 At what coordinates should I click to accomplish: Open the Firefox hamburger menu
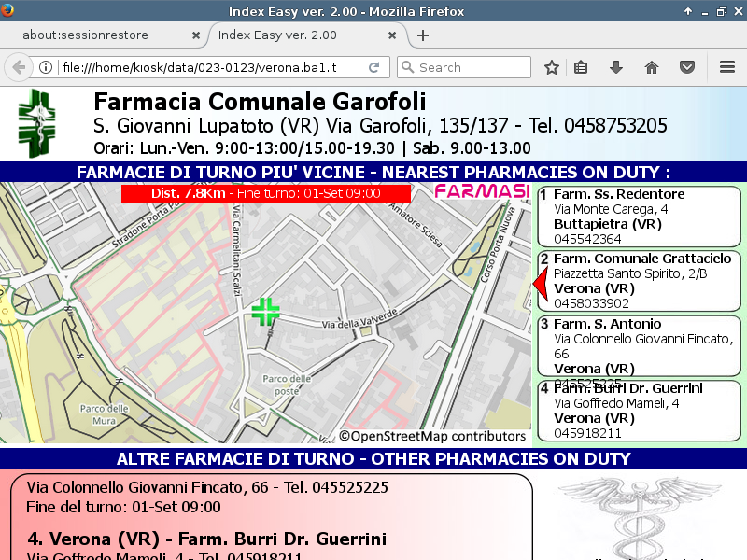click(x=727, y=67)
